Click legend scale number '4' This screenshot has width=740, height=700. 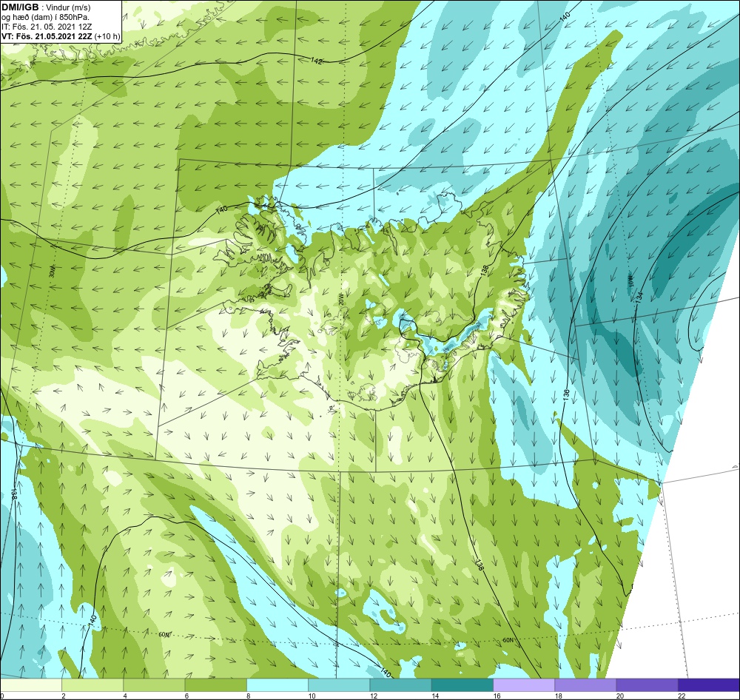(125, 696)
